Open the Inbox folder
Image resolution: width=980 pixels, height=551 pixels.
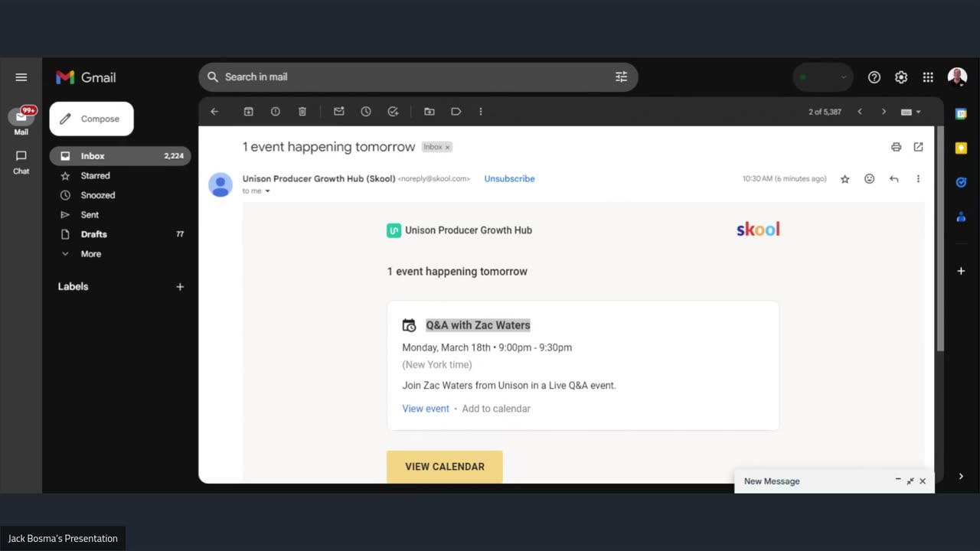(120, 155)
